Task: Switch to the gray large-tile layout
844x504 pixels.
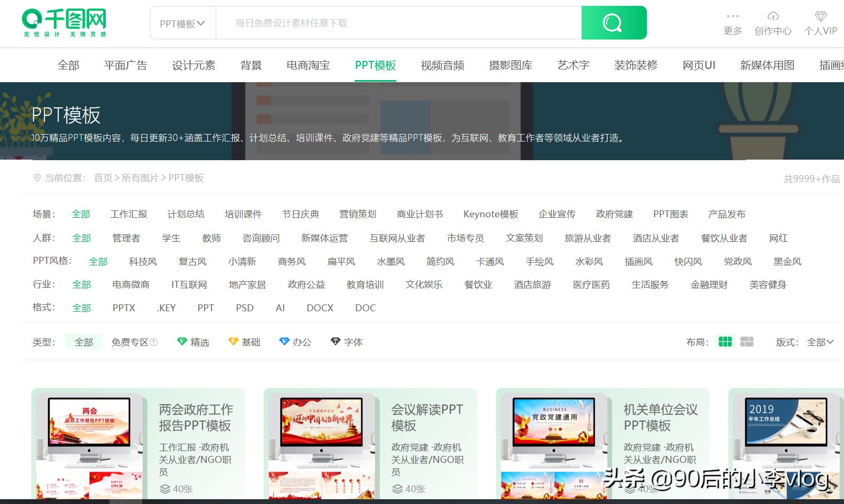Action: point(747,342)
